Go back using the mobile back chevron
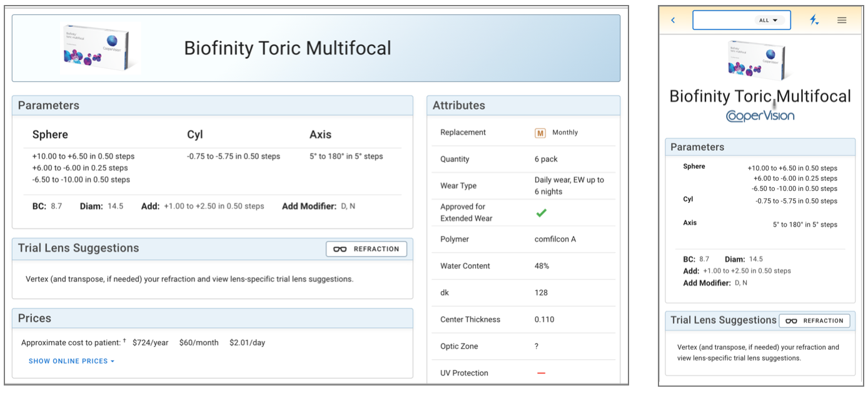 pyautogui.click(x=673, y=20)
